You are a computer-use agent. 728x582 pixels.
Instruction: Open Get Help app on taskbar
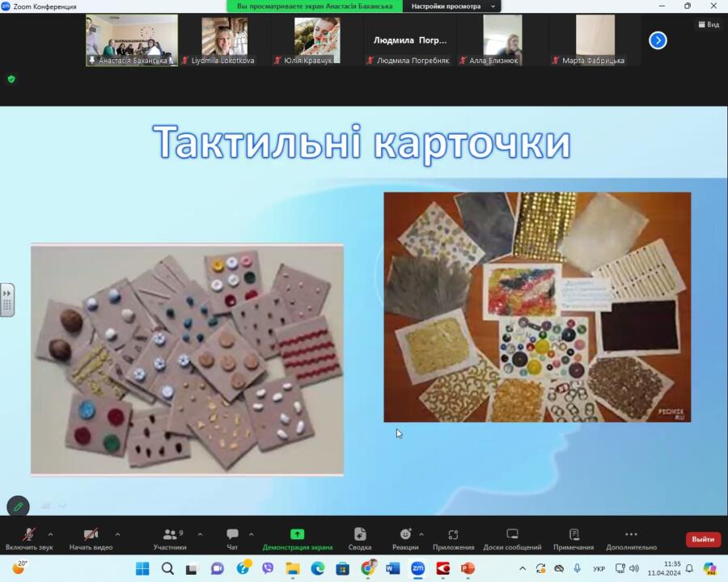point(243,568)
